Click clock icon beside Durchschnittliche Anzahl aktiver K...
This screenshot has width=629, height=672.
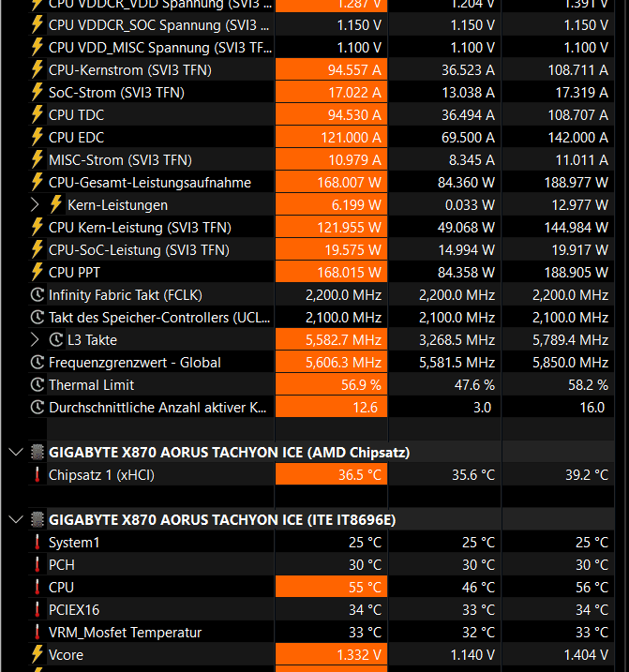tap(37, 407)
